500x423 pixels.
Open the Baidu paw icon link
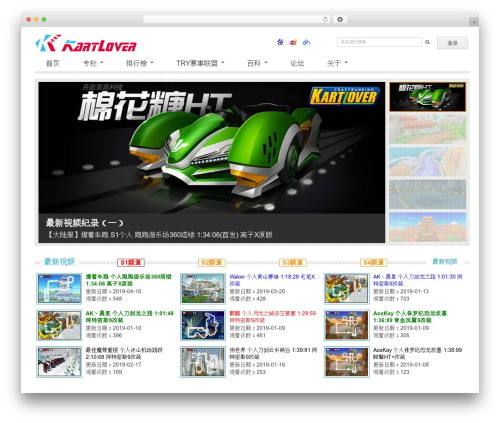(280, 42)
